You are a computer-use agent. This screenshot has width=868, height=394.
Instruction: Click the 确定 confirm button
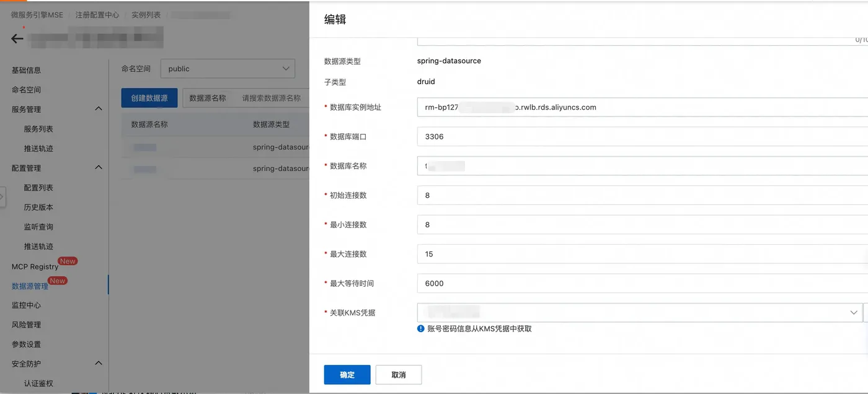point(347,375)
